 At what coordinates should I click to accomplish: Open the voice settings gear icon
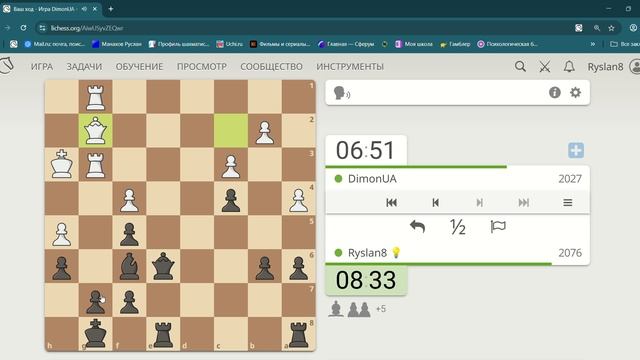click(x=576, y=93)
